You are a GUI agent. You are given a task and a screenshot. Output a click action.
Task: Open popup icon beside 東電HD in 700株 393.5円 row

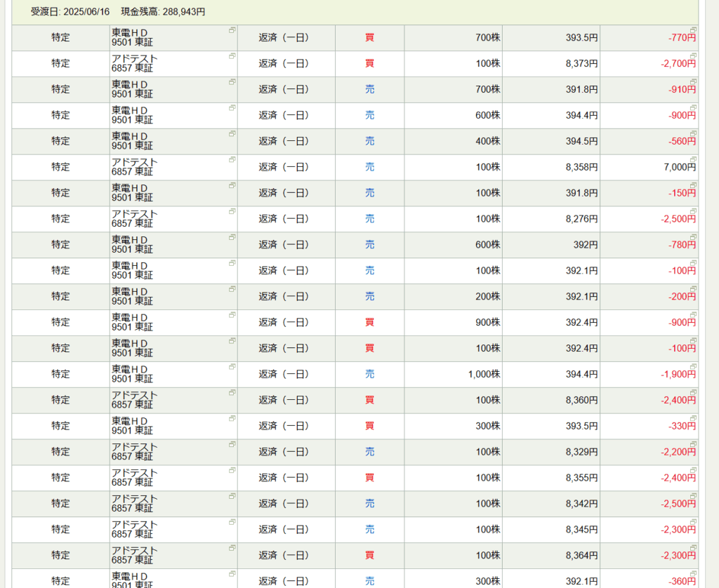pyautogui.click(x=232, y=30)
